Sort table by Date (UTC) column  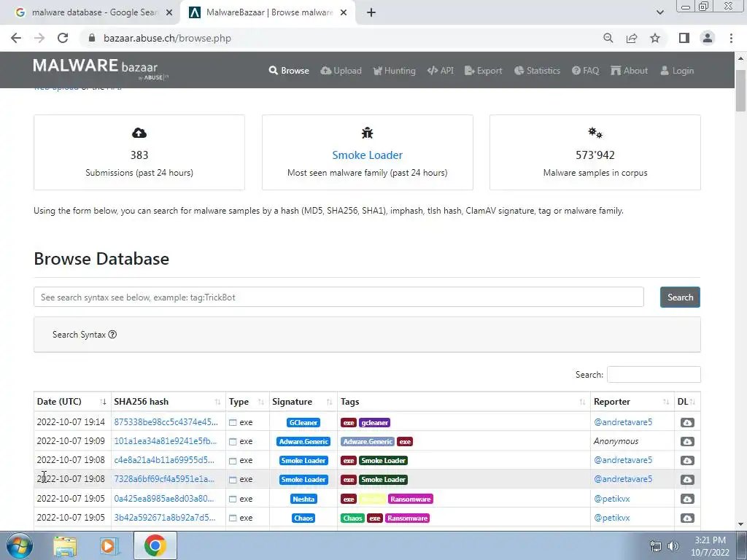click(x=72, y=402)
